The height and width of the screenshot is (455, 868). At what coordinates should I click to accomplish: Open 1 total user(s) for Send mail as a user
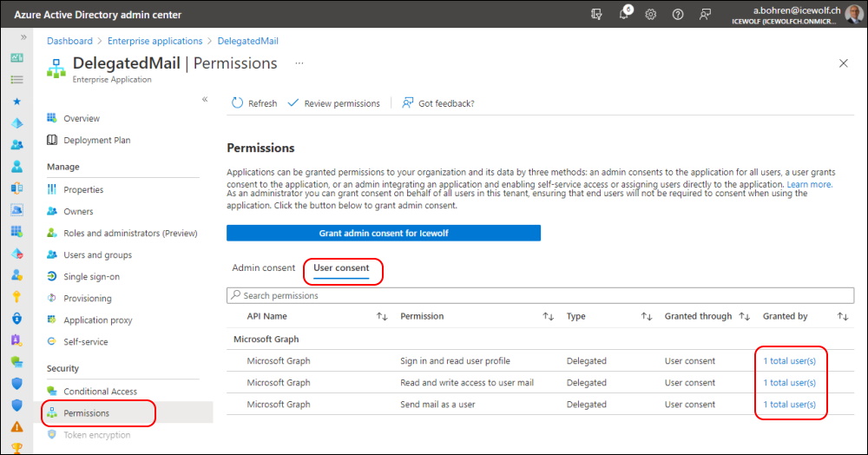(x=789, y=404)
